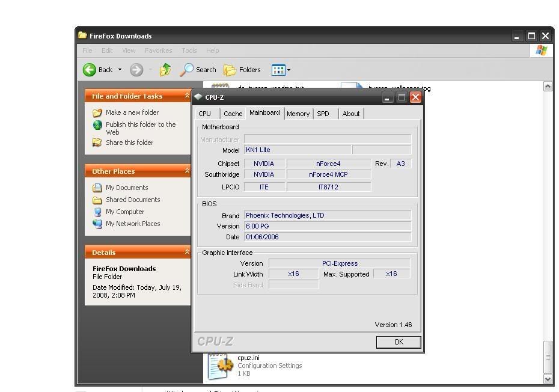Collapse the Details panel
Screen dimensions: 559x392
click(x=186, y=253)
